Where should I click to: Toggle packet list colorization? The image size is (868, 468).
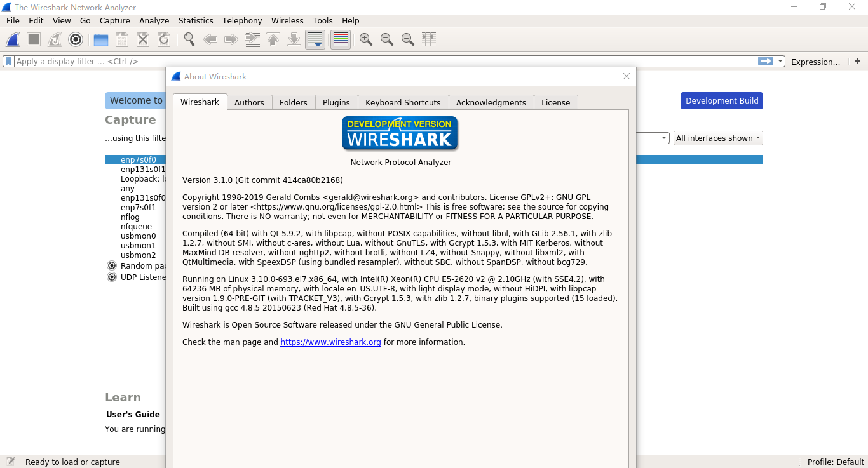[340, 39]
